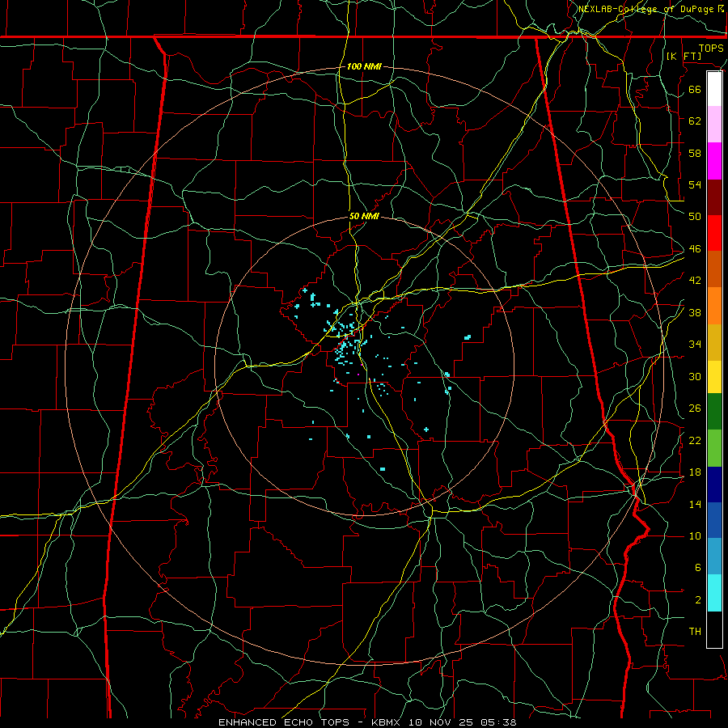Click the "26" legend value
The width and height of the screenshot is (728, 728).
(695, 408)
